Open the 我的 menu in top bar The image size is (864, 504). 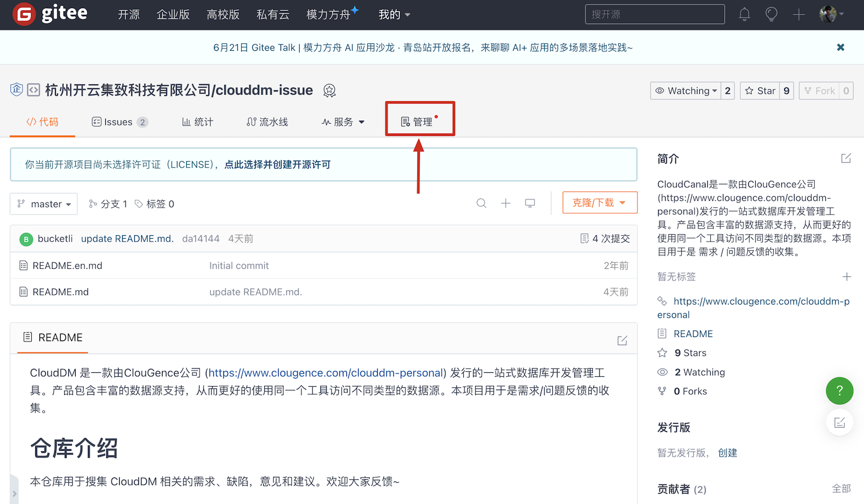[x=394, y=14]
